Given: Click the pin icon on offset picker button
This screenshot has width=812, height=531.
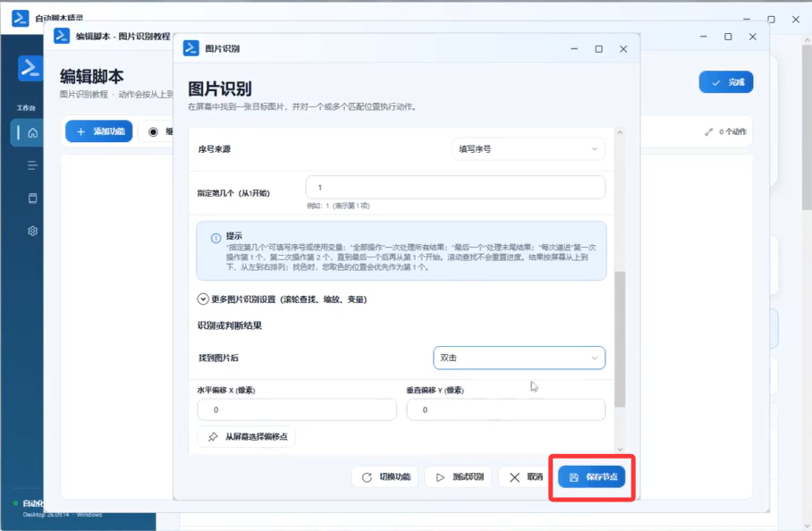Looking at the screenshot, I should [x=213, y=437].
